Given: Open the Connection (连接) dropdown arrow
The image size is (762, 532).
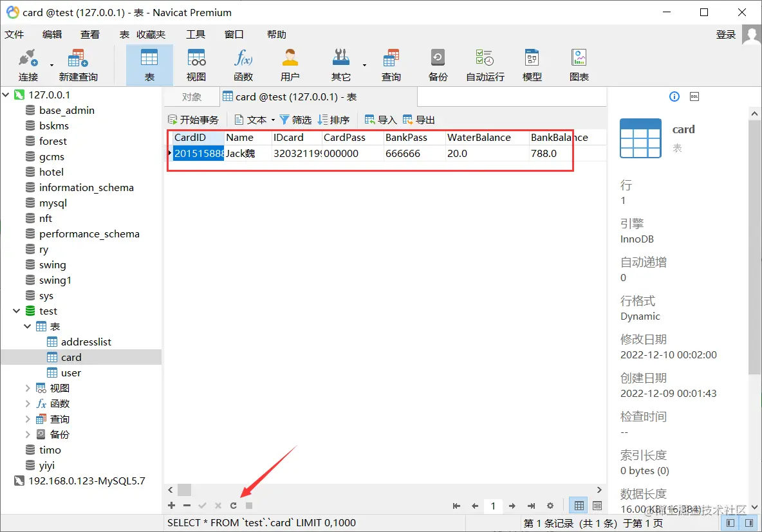Looking at the screenshot, I should pos(51,65).
